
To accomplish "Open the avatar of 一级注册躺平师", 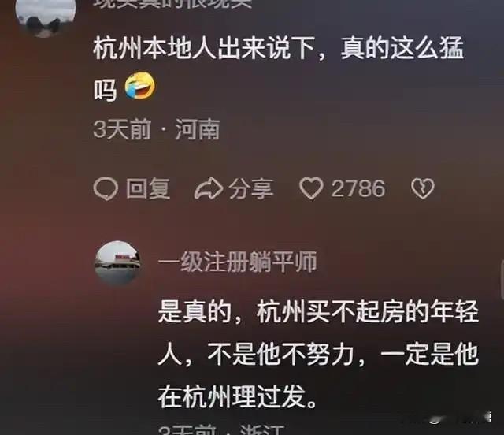I will 117,263.
